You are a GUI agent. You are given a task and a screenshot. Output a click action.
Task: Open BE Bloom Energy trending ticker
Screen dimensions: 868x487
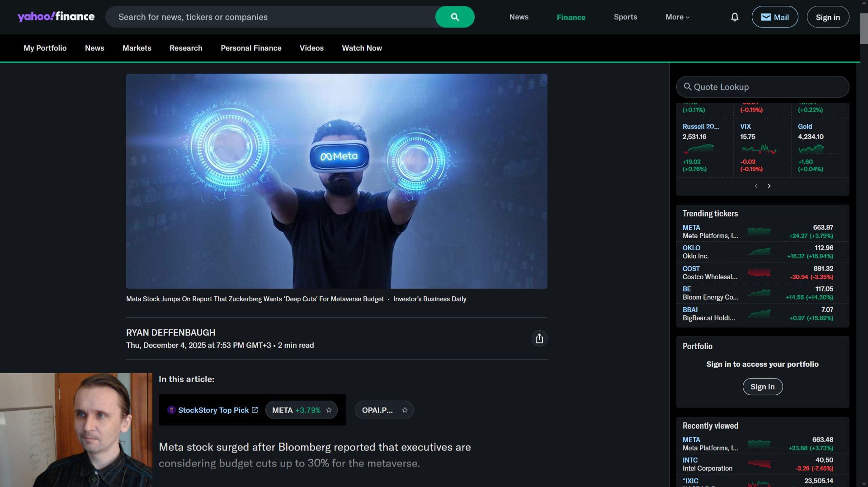click(687, 289)
